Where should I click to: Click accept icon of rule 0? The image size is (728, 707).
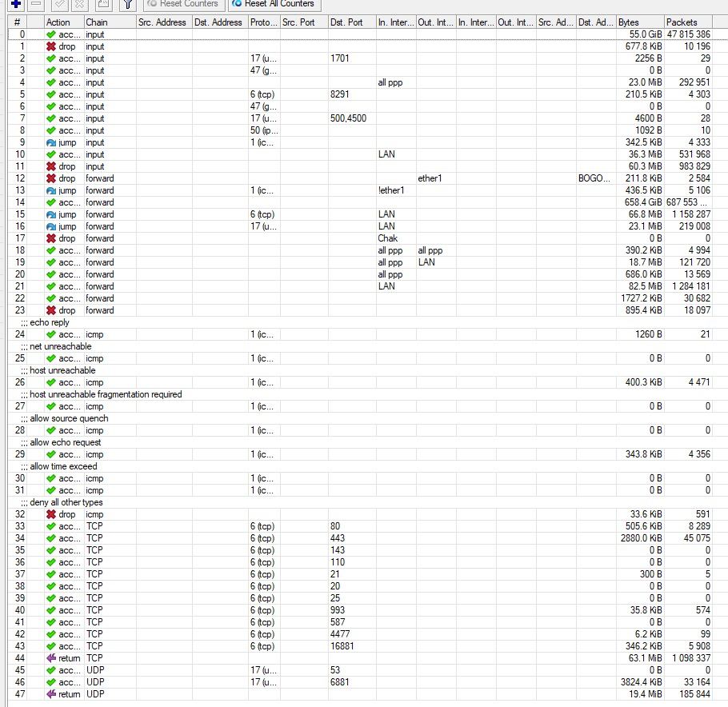click(x=51, y=34)
